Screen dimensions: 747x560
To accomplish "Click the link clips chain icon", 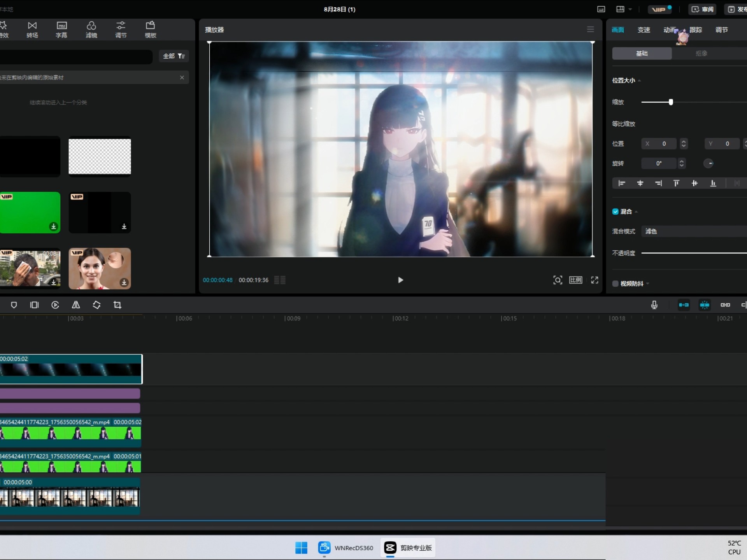I will [x=725, y=305].
